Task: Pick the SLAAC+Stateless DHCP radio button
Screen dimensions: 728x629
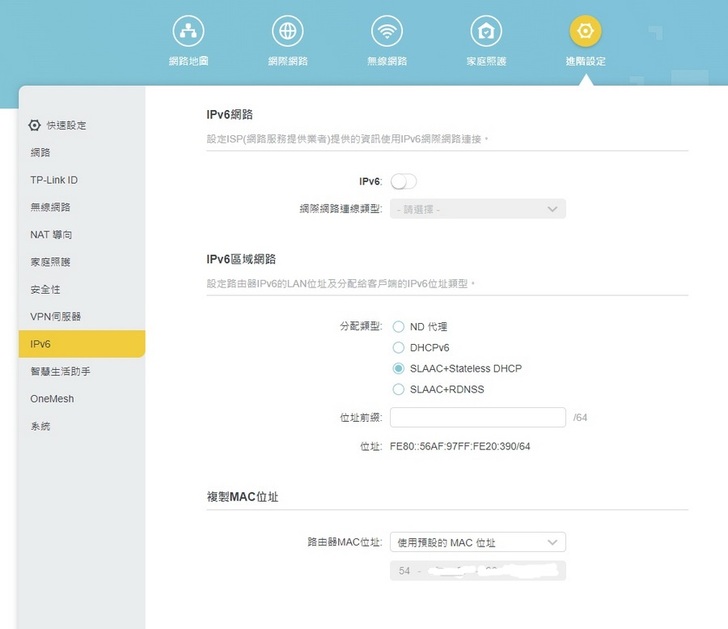Action: [x=399, y=368]
